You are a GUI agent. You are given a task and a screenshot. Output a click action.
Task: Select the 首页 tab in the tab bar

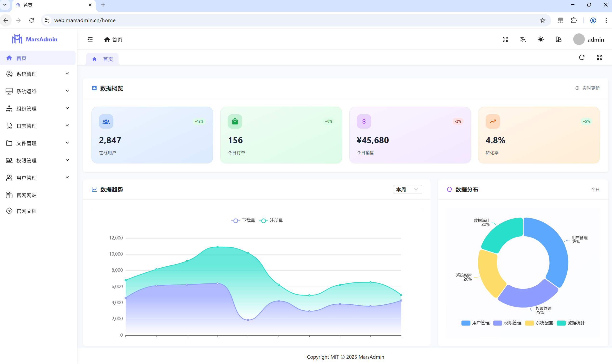[103, 59]
